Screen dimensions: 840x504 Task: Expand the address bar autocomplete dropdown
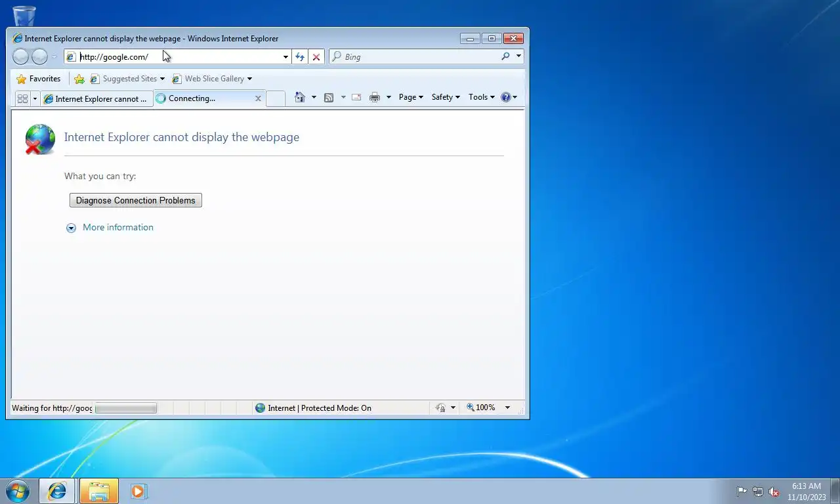(x=285, y=57)
